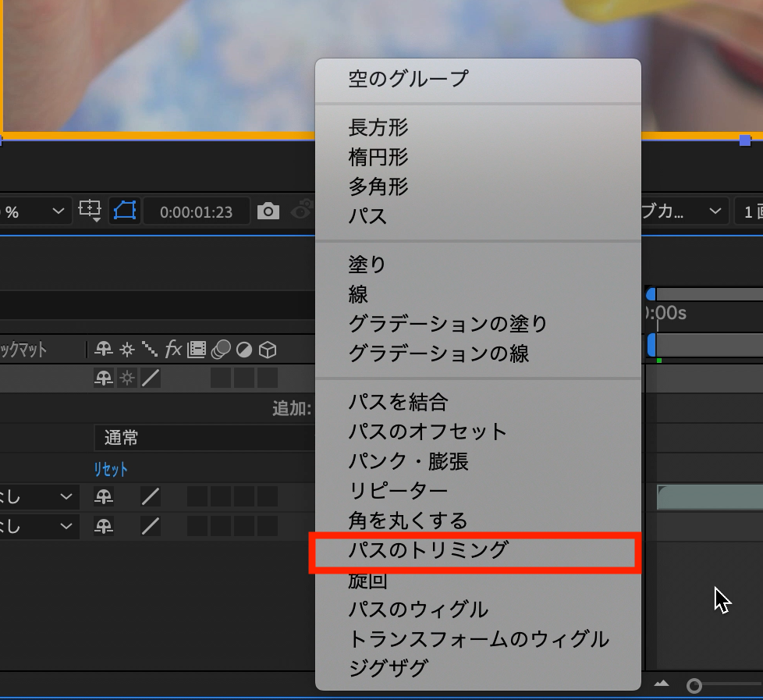The height and width of the screenshot is (700, 763).
Task: Click the Frame Blending column header icon
Action: tap(197, 350)
